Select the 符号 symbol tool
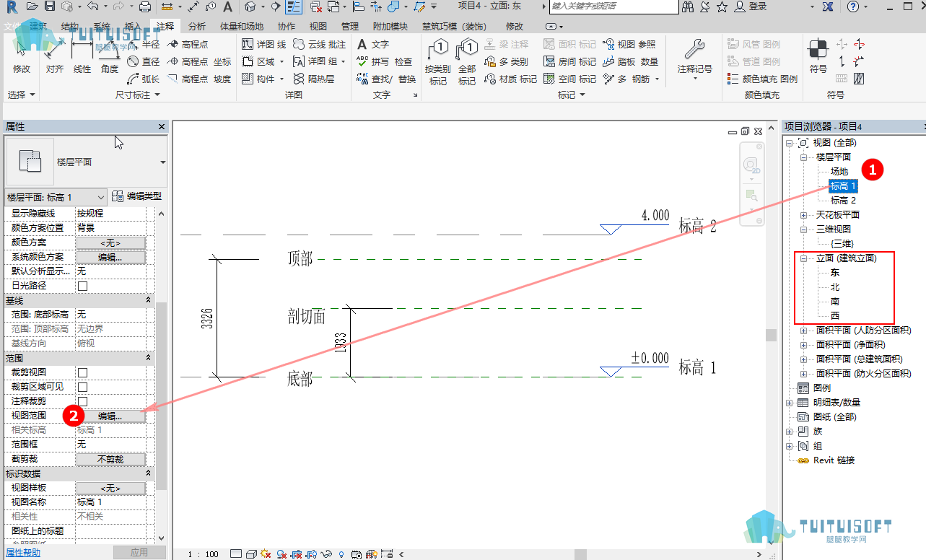The width and height of the screenshot is (926, 560). [818, 58]
